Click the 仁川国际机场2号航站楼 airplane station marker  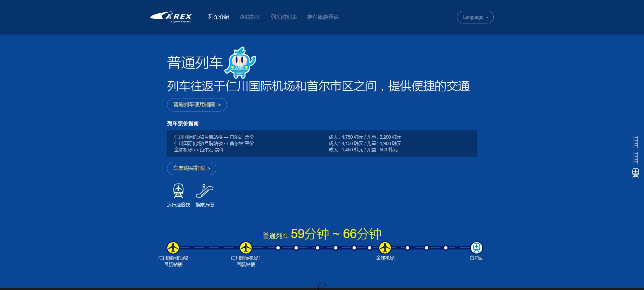[x=173, y=248]
